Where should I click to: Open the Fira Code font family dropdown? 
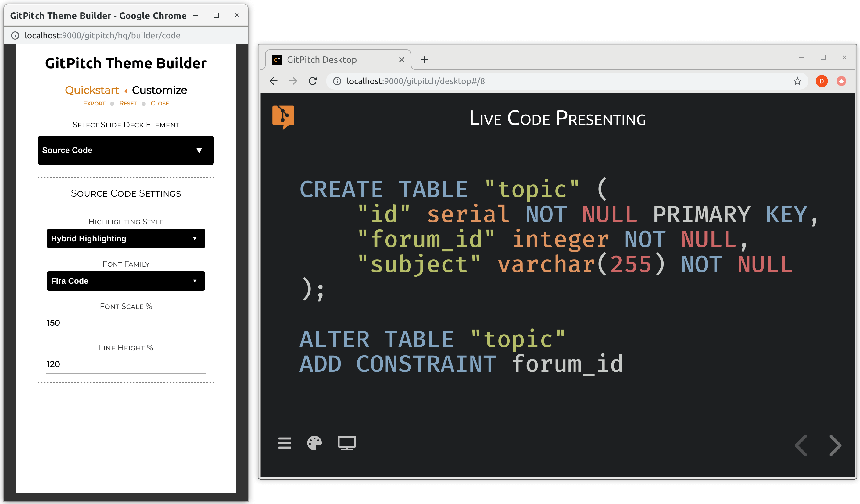(x=126, y=281)
